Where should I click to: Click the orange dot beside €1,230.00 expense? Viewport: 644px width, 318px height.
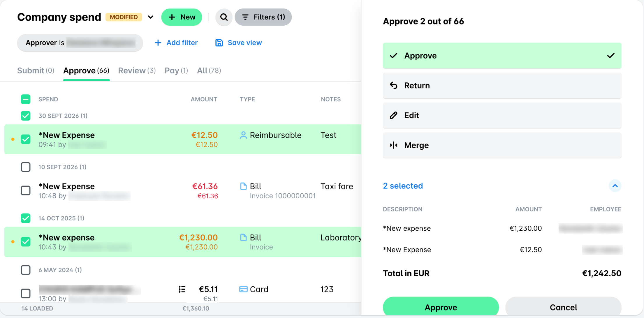pos(13,242)
